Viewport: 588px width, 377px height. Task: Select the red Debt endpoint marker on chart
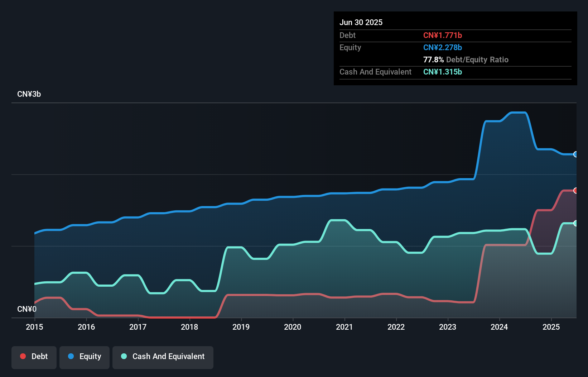pyautogui.click(x=576, y=190)
